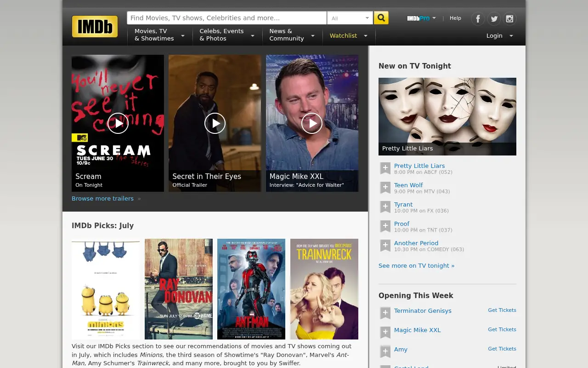
Task: Add Amy to Watchlist
Action: (385, 352)
